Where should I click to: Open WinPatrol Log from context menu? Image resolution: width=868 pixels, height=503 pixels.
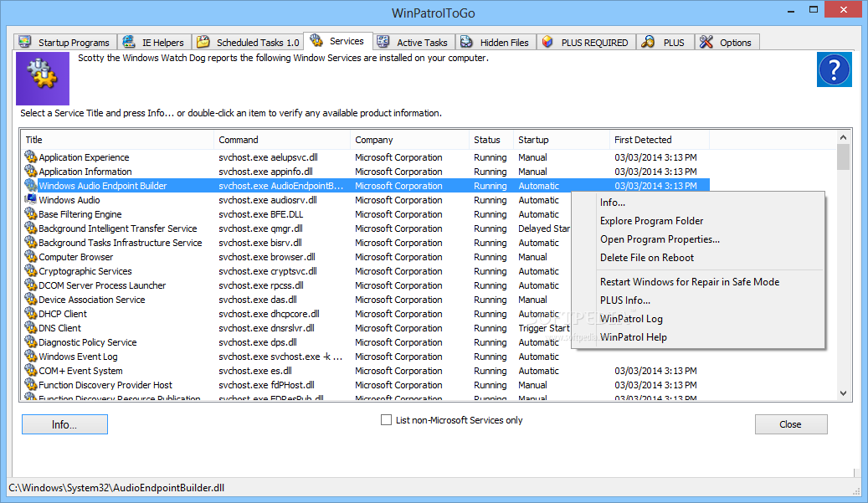698,319
